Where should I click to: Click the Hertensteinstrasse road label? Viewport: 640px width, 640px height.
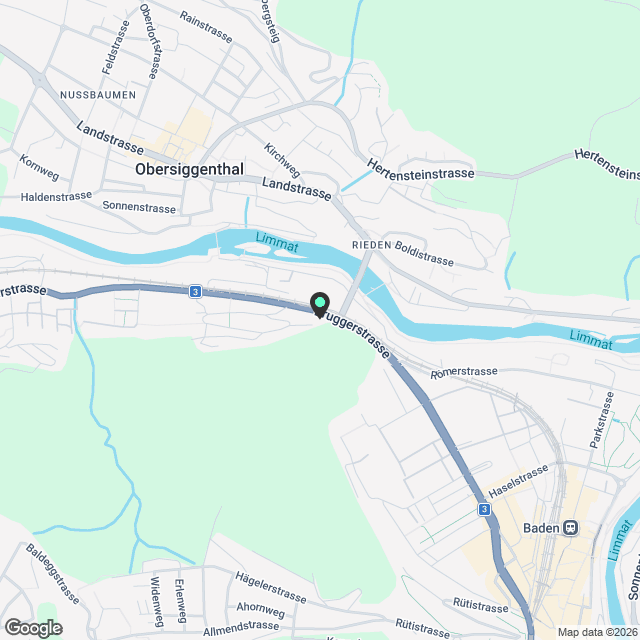click(420, 171)
